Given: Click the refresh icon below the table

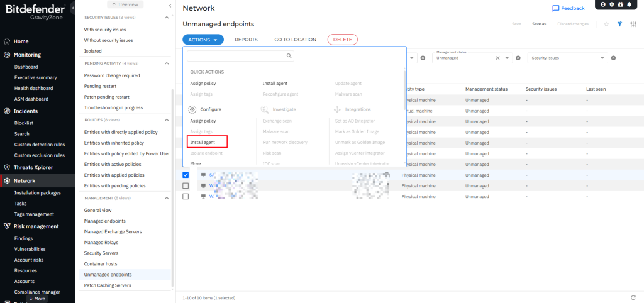Looking at the screenshot, I should pos(633,297).
